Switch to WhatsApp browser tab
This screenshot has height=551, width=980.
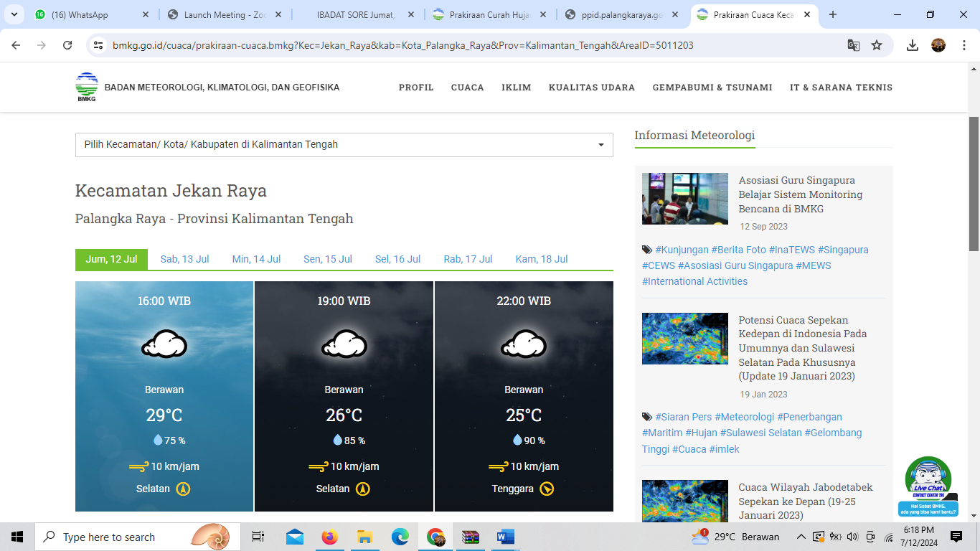[x=90, y=14]
